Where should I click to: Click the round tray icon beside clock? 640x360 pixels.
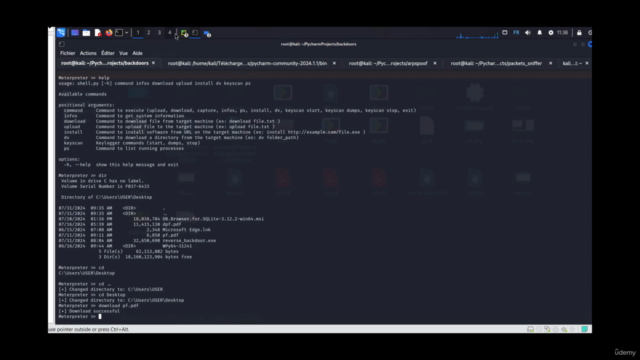(551, 33)
